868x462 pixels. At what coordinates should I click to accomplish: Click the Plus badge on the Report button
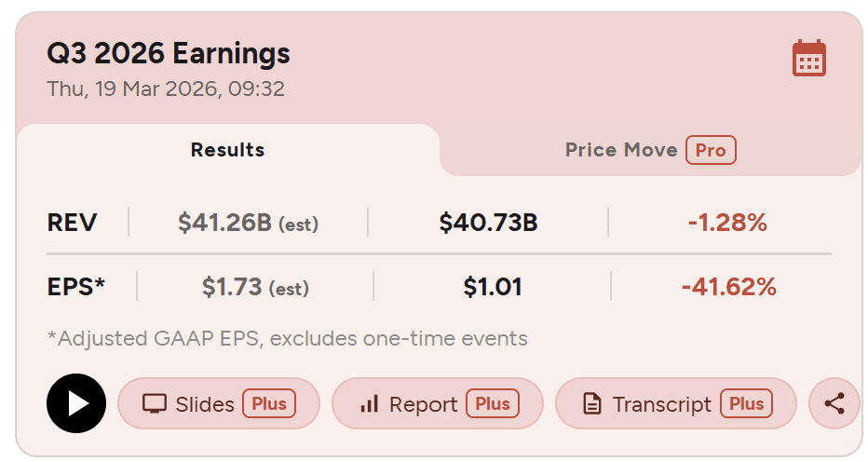click(x=493, y=404)
